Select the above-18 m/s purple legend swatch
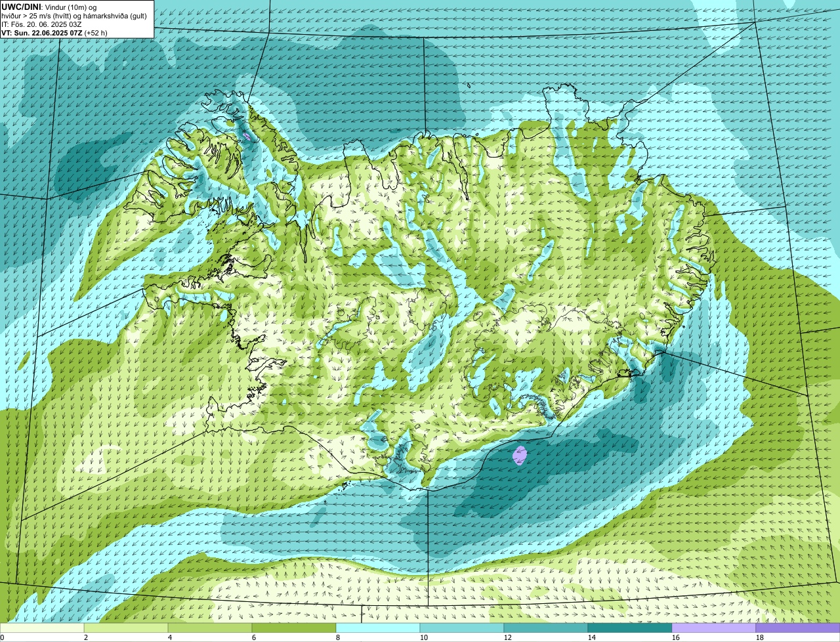Screen dimensions: 840x642 coord(798,628)
